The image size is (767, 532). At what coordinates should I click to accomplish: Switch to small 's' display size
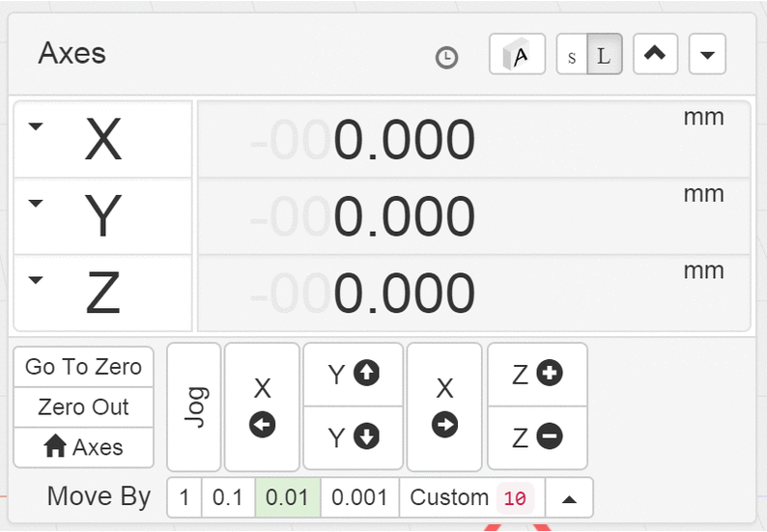pos(572,55)
